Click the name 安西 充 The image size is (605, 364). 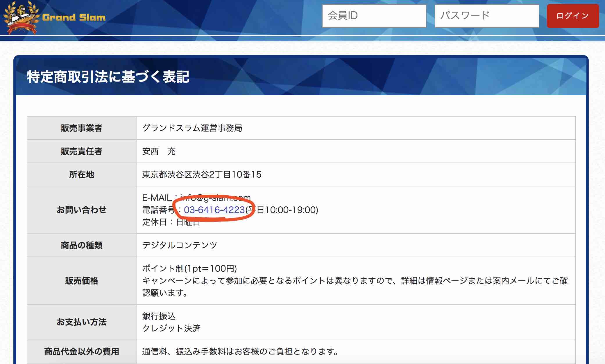coord(159,151)
